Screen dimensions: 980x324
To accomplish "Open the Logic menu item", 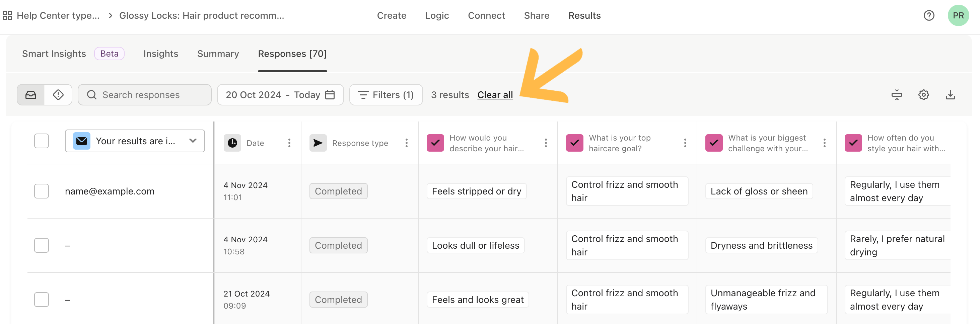I will (437, 16).
